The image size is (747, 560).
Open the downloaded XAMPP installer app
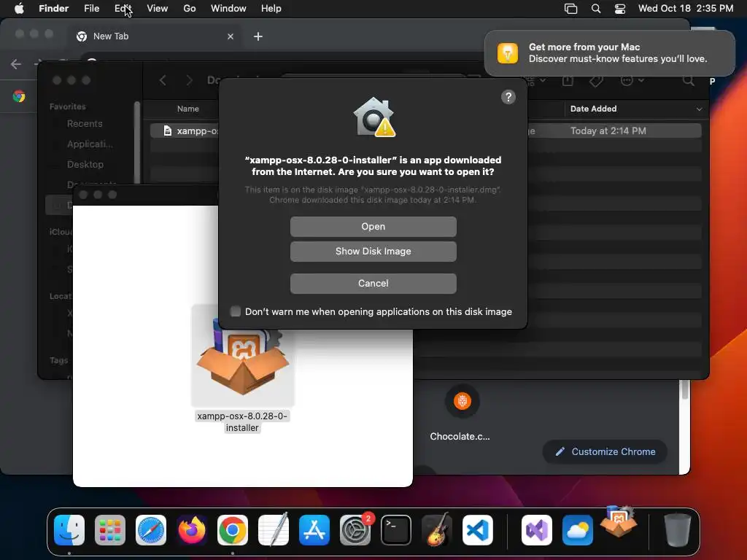(x=373, y=227)
